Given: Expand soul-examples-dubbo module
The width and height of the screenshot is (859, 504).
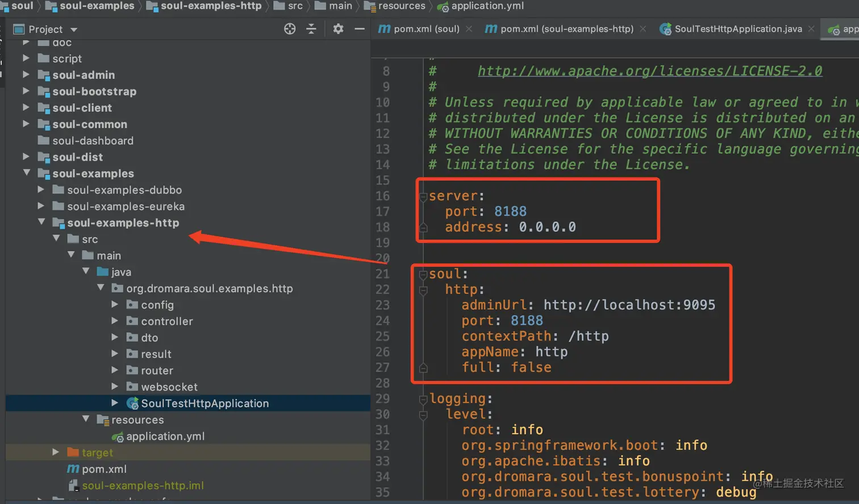Looking at the screenshot, I should click(x=41, y=190).
